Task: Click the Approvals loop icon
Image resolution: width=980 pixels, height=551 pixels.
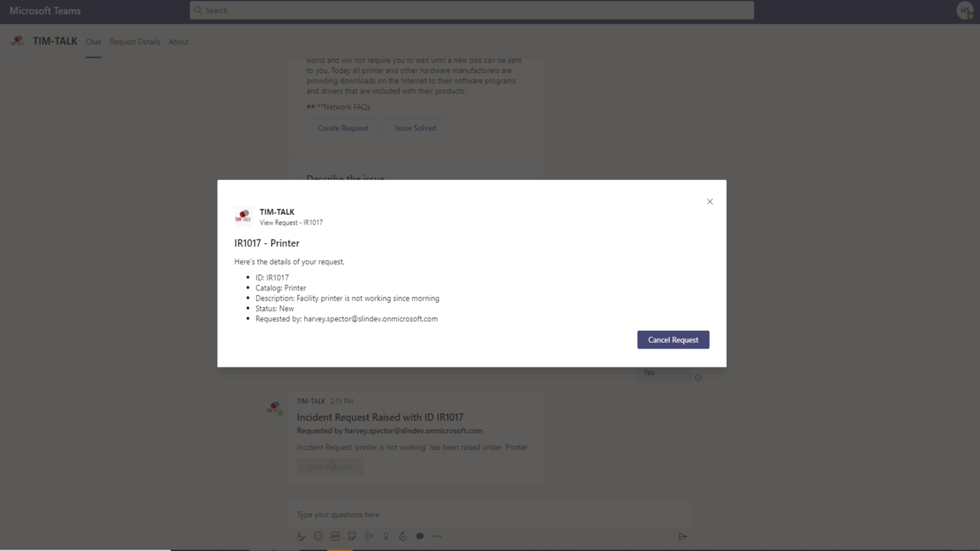Action: tap(402, 537)
